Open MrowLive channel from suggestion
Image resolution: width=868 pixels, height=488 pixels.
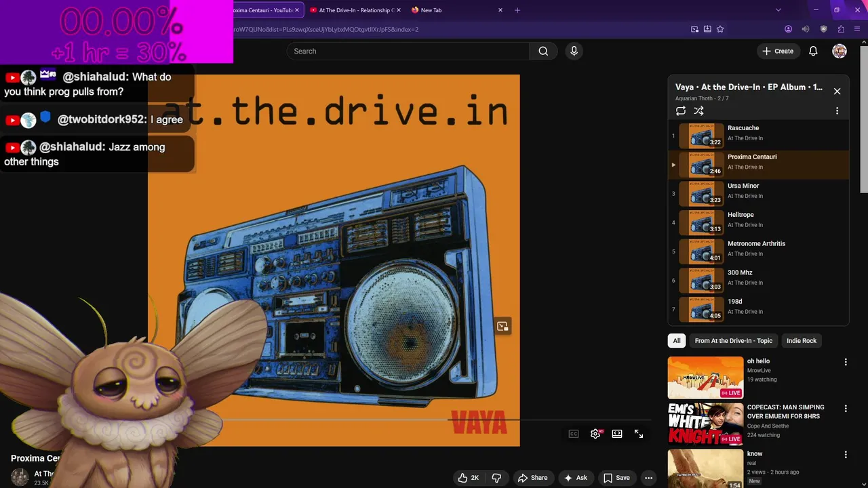[x=758, y=371]
